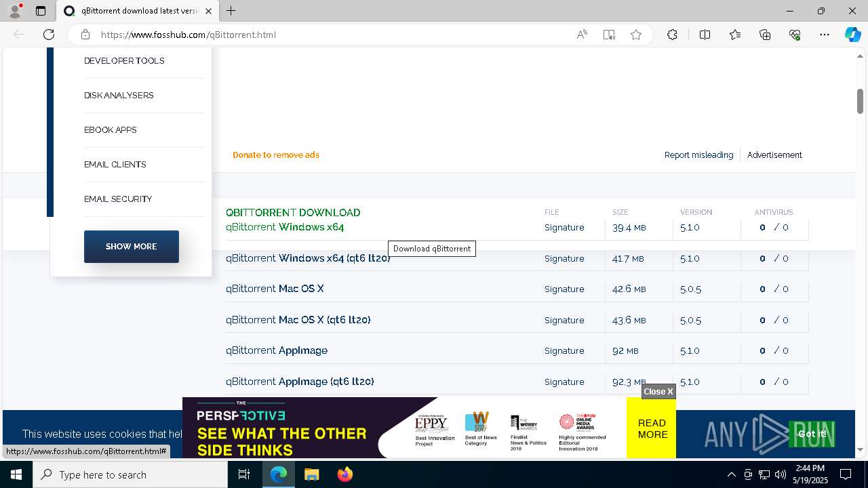868x488 pixels.
Task: Accept cookies with Got it! button
Action: [x=812, y=434]
